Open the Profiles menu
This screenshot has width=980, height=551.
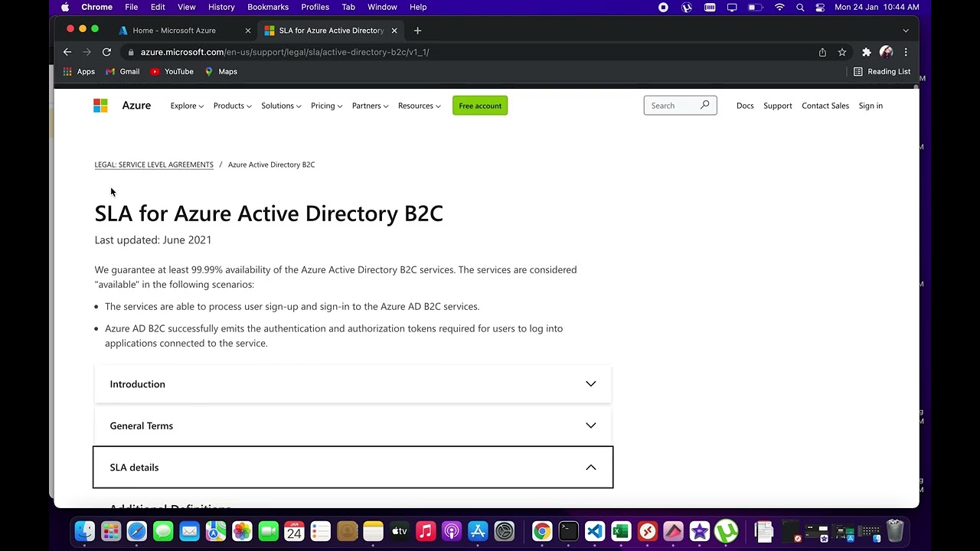coord(315,7)
